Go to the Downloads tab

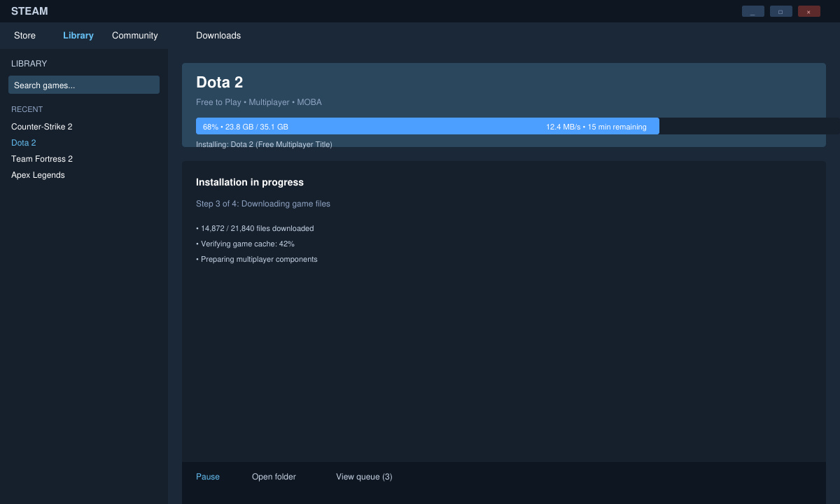218,36
